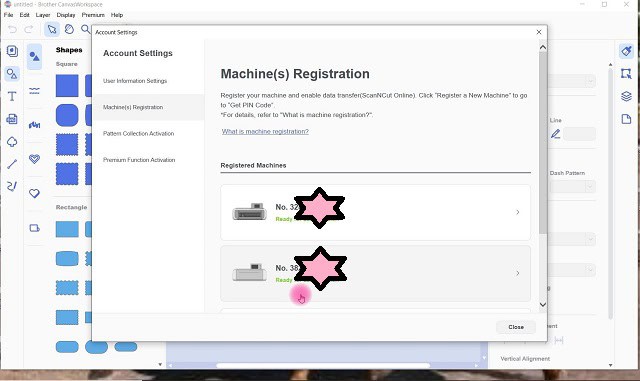Click the dialog scrollbar up arrow
This screenshot has width=640, height=381.
coord(543,47)
